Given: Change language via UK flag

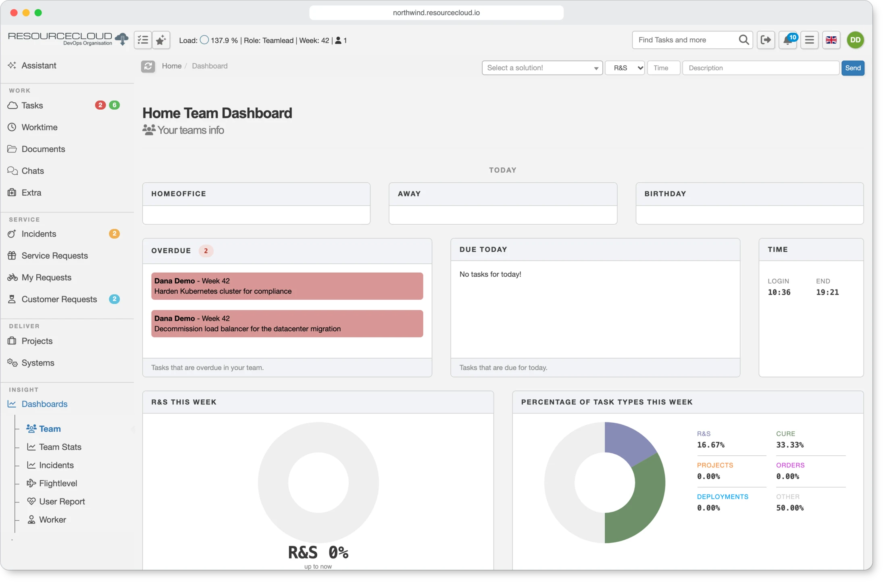Looking at the screenshot, I should point(831,40).
